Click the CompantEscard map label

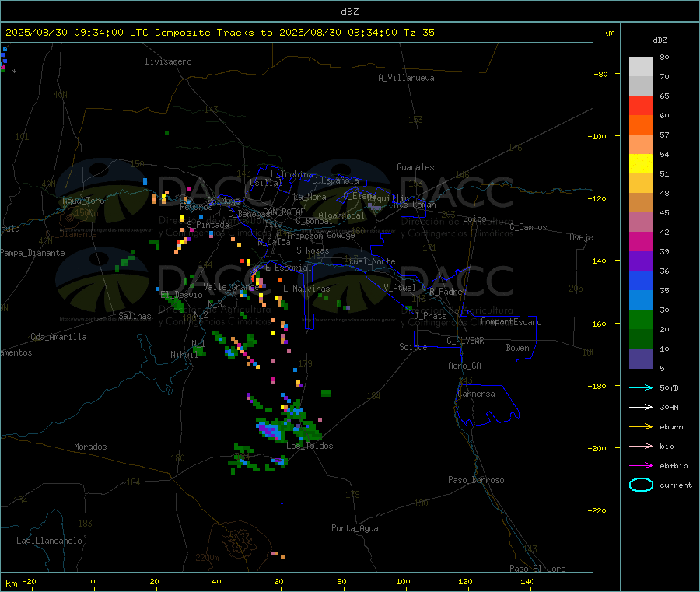pyautogui.click(x=511, y=321)
